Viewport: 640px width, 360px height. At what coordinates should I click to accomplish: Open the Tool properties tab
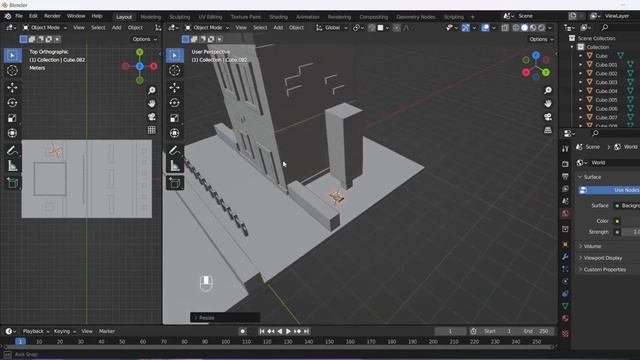click(565, 149)
